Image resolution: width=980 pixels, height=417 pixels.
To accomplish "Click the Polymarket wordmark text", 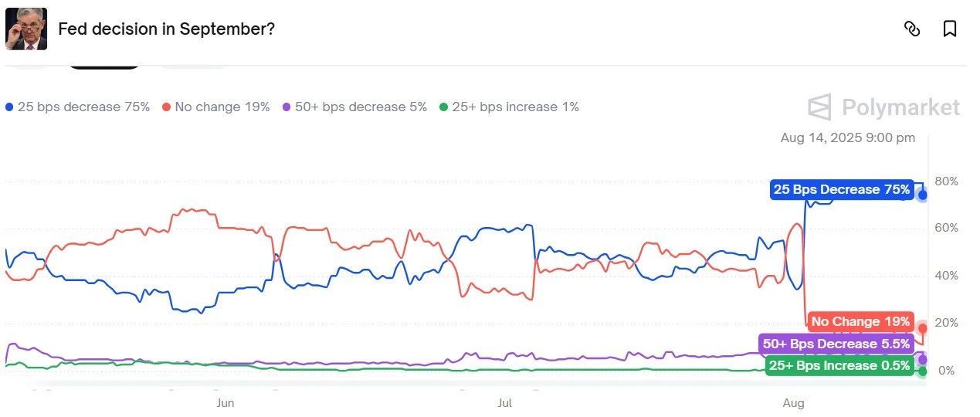I will [900, 107].
